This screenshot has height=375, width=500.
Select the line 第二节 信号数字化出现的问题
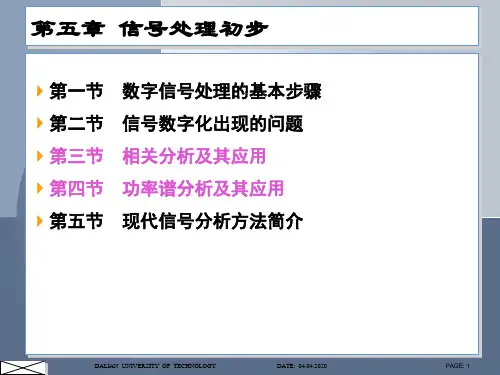176,124
